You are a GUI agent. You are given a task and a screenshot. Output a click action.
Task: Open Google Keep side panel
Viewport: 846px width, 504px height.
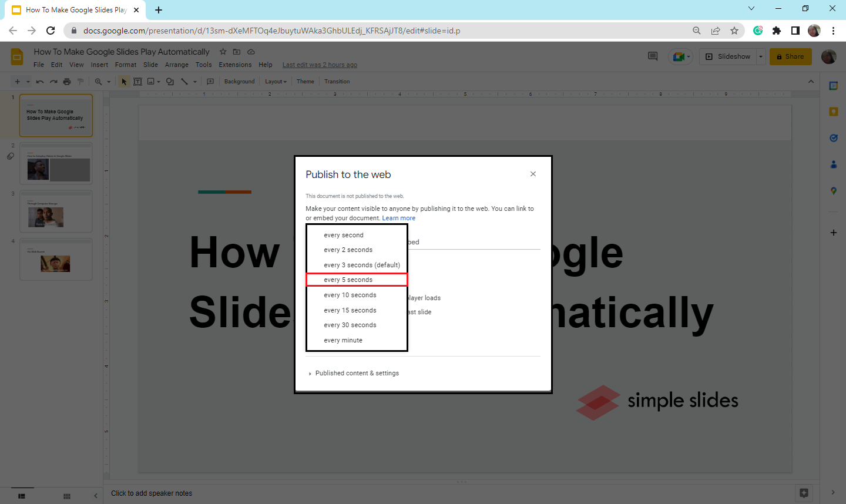pos(833,111)
